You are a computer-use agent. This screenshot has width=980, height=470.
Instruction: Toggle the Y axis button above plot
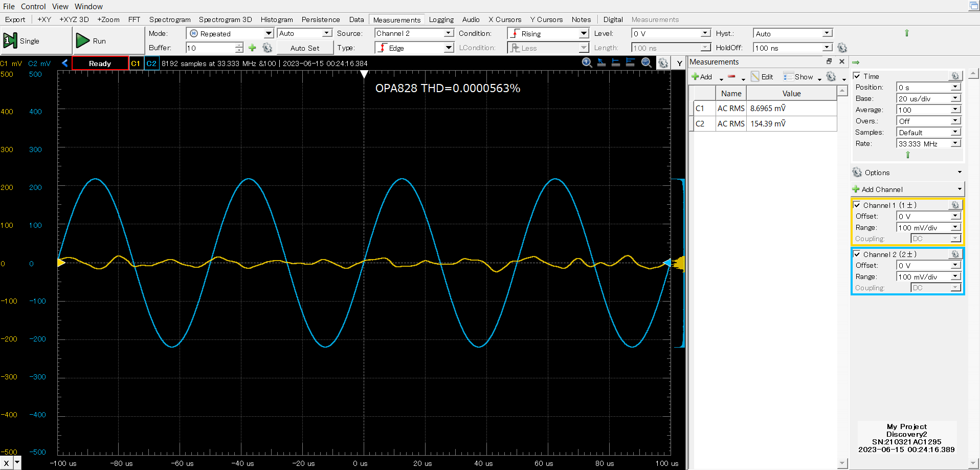point(679,63)
